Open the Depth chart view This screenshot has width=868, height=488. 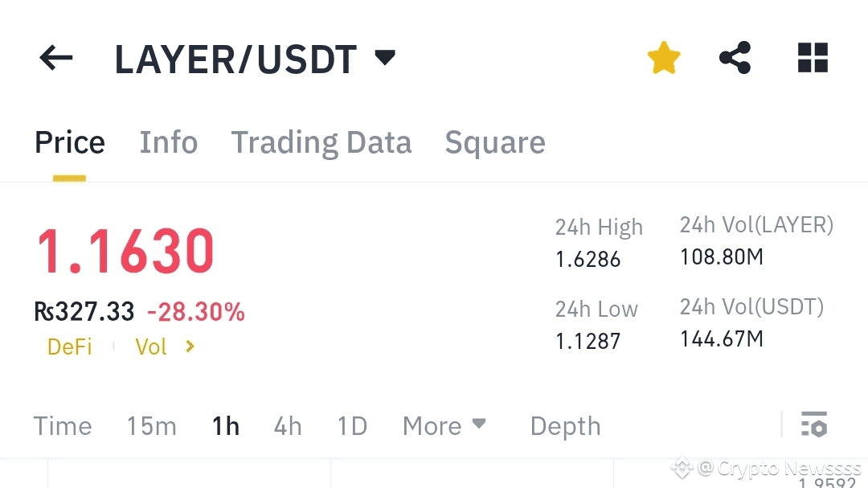pos(565,425)
